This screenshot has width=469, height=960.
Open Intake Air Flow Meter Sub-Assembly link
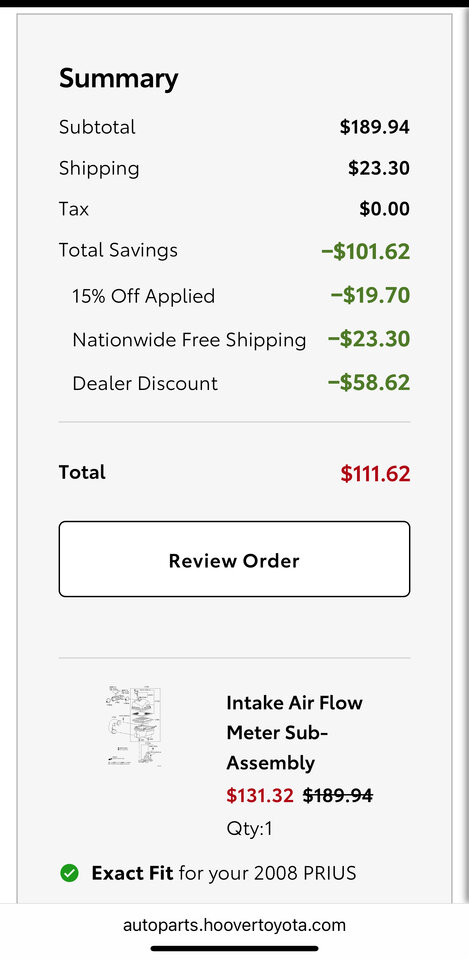coord(295,732)
